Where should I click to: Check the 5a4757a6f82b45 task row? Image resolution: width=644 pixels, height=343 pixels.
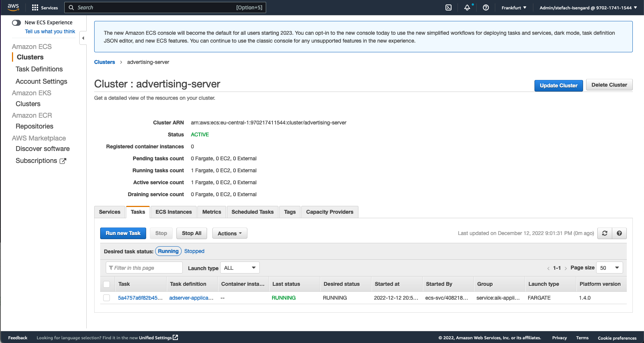(107, 298)
